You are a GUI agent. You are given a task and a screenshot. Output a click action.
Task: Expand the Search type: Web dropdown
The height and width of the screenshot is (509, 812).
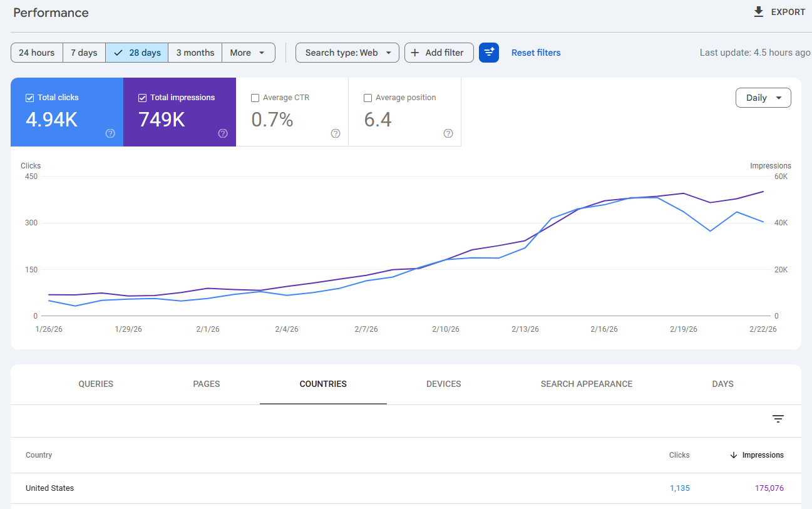click(x=347, y=53)
